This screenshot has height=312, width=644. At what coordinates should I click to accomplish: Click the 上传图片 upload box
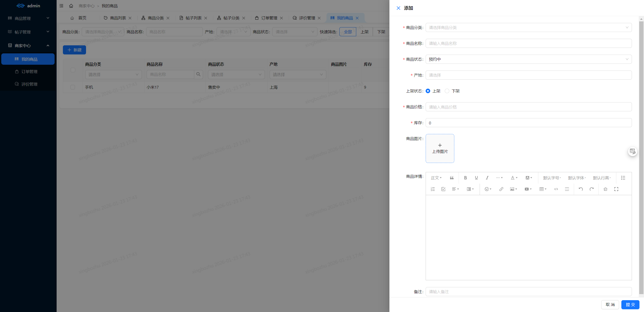coord(440,148)
